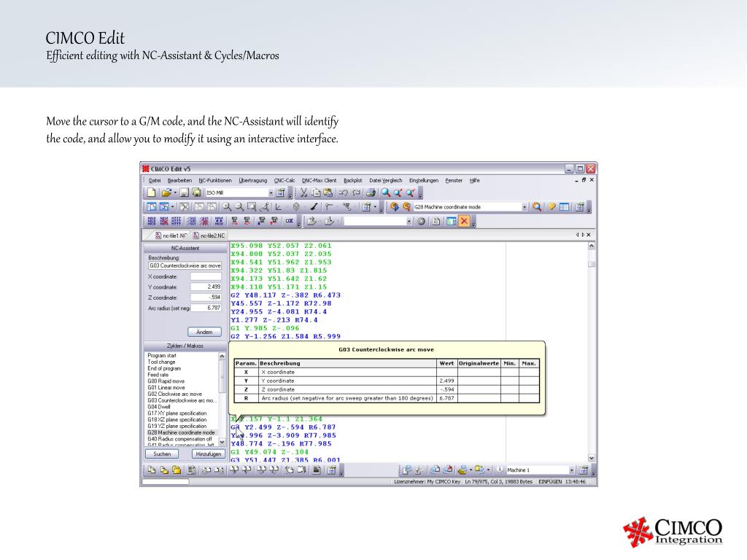This screenshot has height=560, width=747.
Task: Click the editor scrollbar down arrow
Action: [591, 458]
